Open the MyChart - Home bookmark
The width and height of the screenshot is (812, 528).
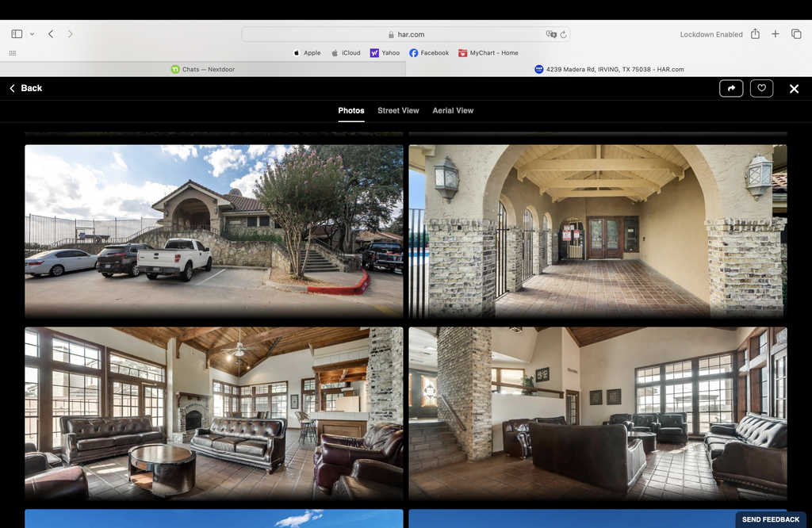[x=488, y=53]
